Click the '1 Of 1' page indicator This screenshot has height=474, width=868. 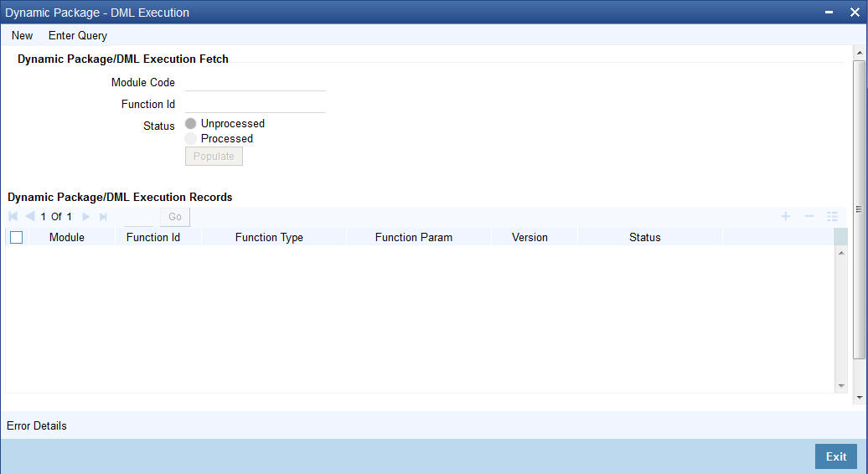[56, 217]
